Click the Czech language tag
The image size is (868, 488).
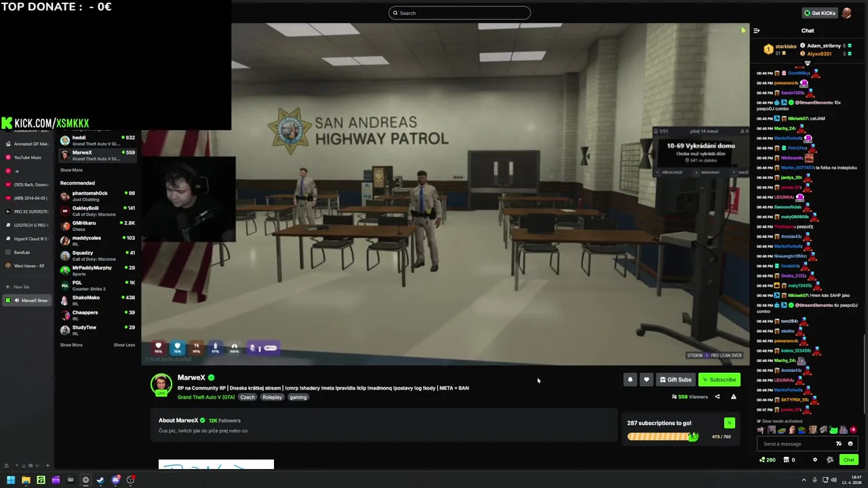[248, 397]
